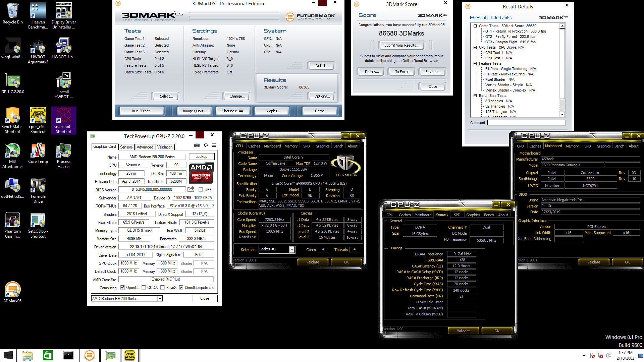Take a GPU-Z screenshot with camera icon

point(197,145)
